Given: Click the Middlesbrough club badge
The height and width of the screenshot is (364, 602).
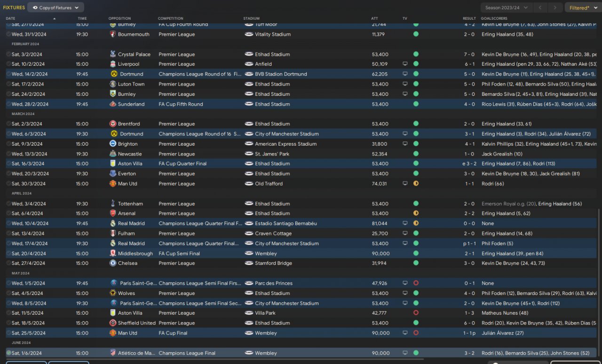Looking at the screenshot, I should (113, 253).
